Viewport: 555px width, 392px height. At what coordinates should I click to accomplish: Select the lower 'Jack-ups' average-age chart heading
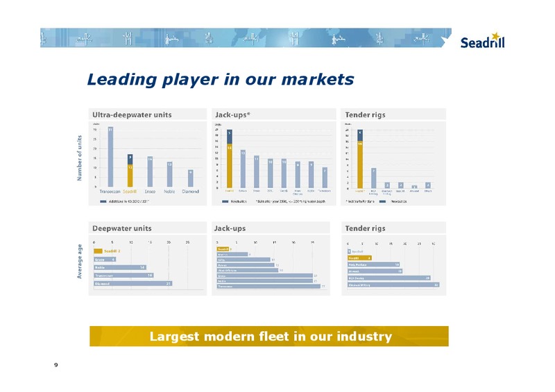click(230, 228)
